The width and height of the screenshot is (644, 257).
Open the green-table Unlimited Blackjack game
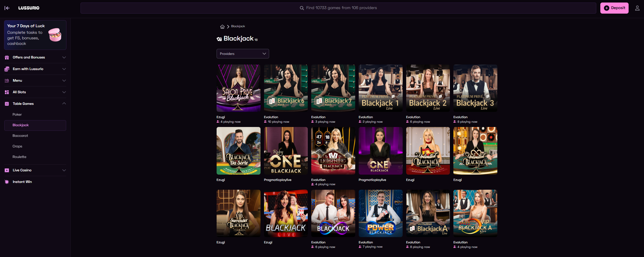click(x=475, y=151)
